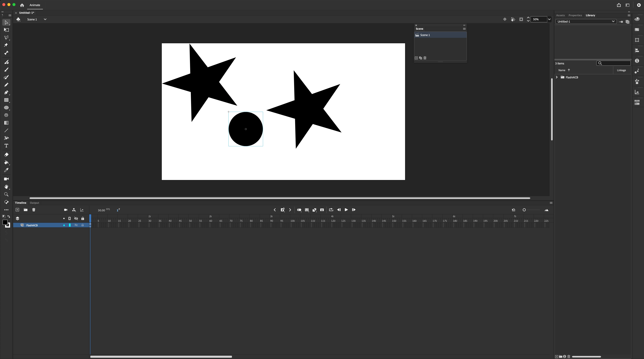
Task: Select the Paint Bucket tool
Action: (x=6, y=163)
